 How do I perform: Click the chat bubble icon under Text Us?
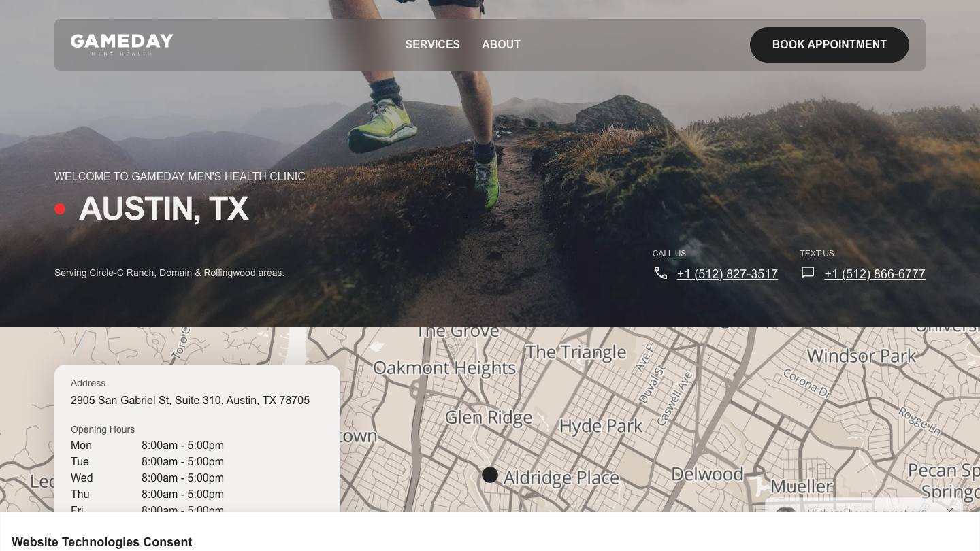point(808,273)
